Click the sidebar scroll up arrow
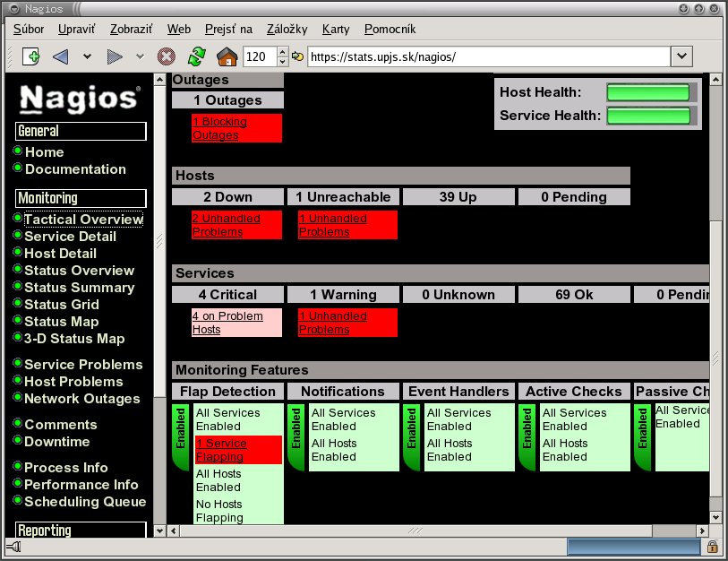 (159, 80)
